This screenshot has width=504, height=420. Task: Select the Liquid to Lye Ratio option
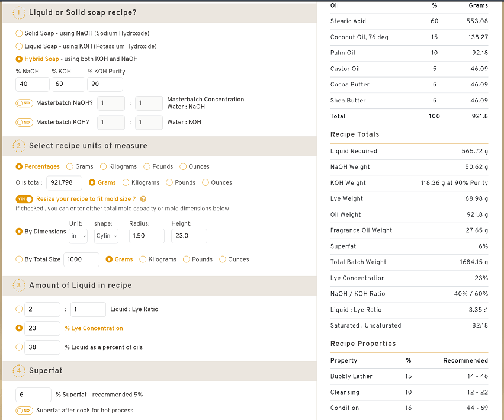pos(19,309)
